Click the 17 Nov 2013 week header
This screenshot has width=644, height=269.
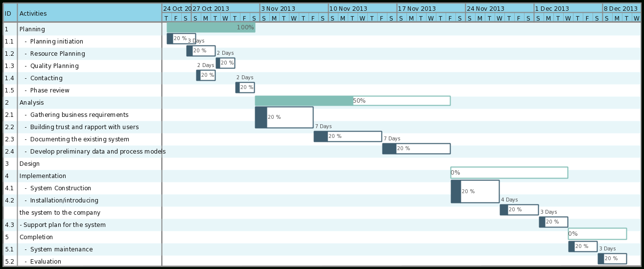[x=431, y=8]
